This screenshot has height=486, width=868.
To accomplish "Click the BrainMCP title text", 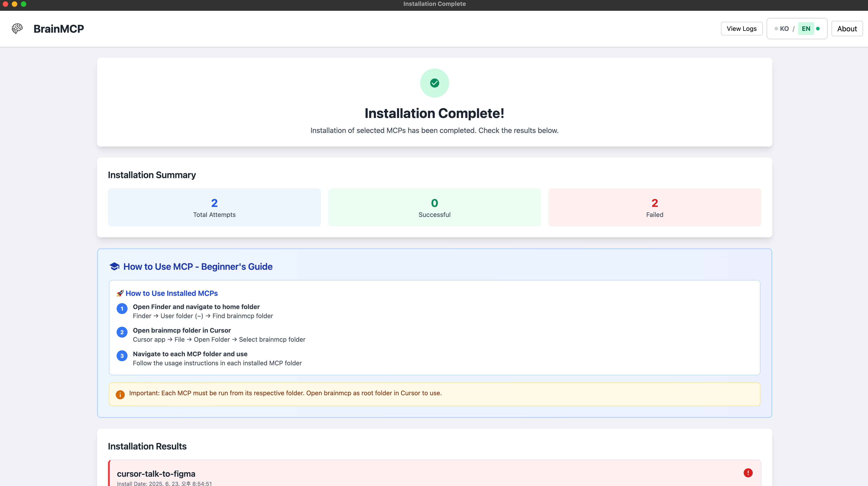I will [59, 29].
